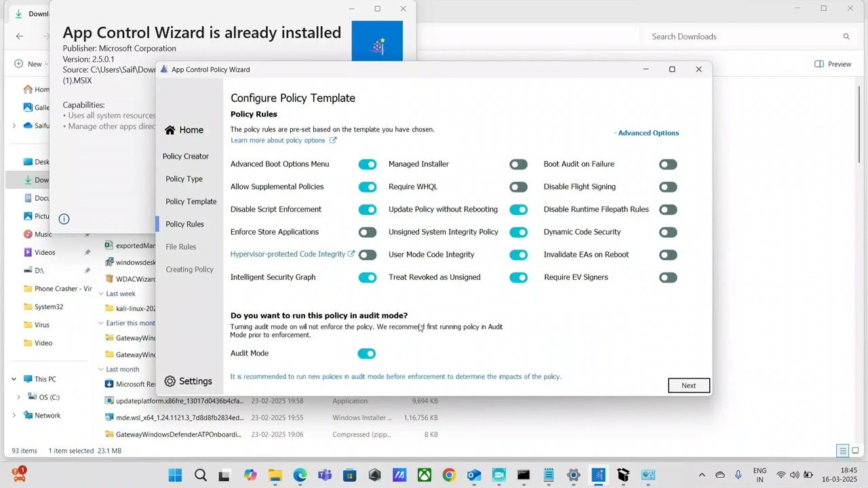The width and height of the screenshot is (868, 488).
Task: Toggle Disable Script Enforcement off
Action: pyautogui.click(x=368, y=209)
